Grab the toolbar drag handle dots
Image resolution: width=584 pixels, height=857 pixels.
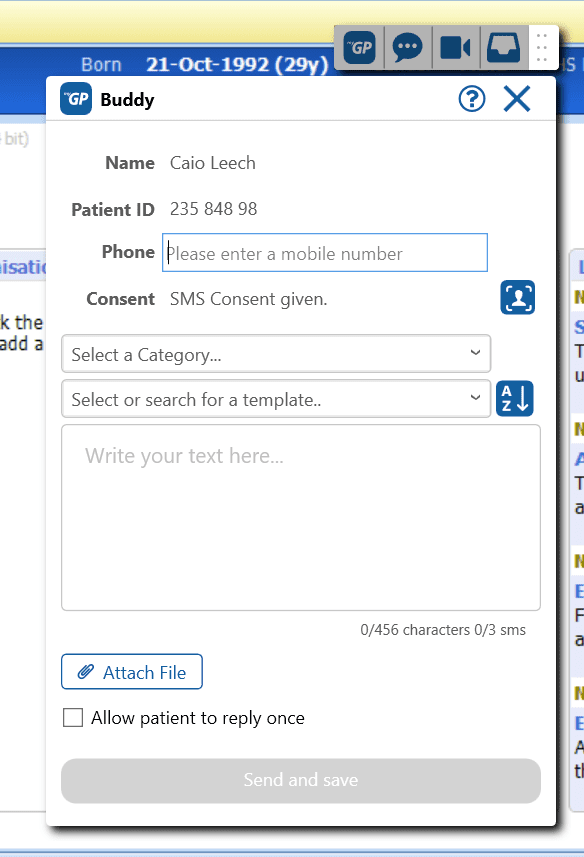click(x=542, y=48)
